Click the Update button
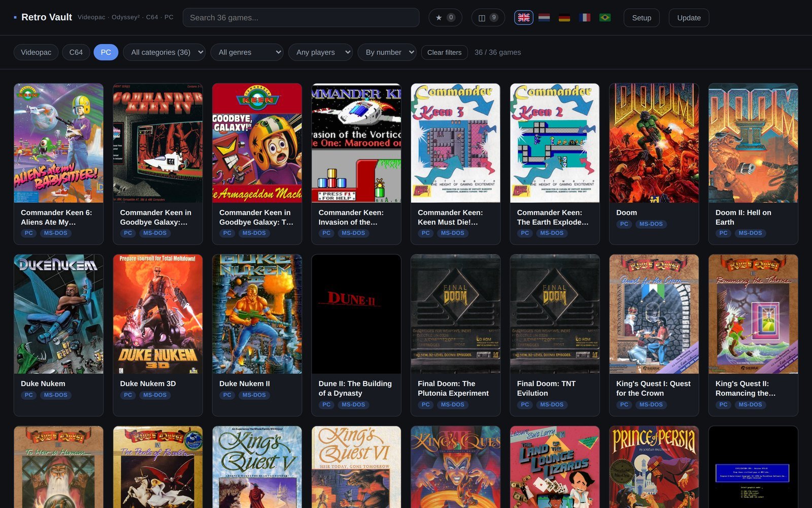The width and height of the screenshot is (812, 508). pos(689,18)
